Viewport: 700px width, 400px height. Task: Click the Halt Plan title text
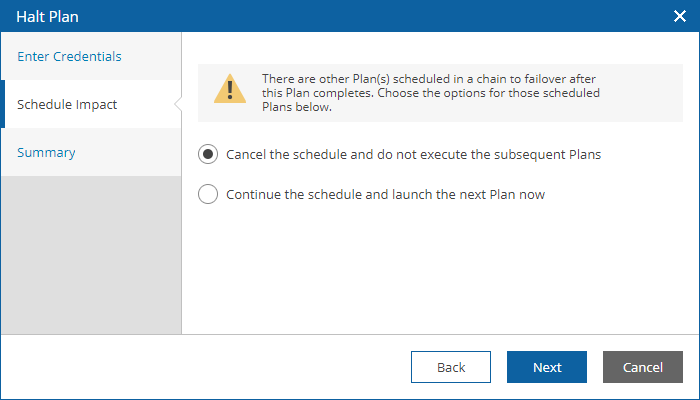pos(47,17)
